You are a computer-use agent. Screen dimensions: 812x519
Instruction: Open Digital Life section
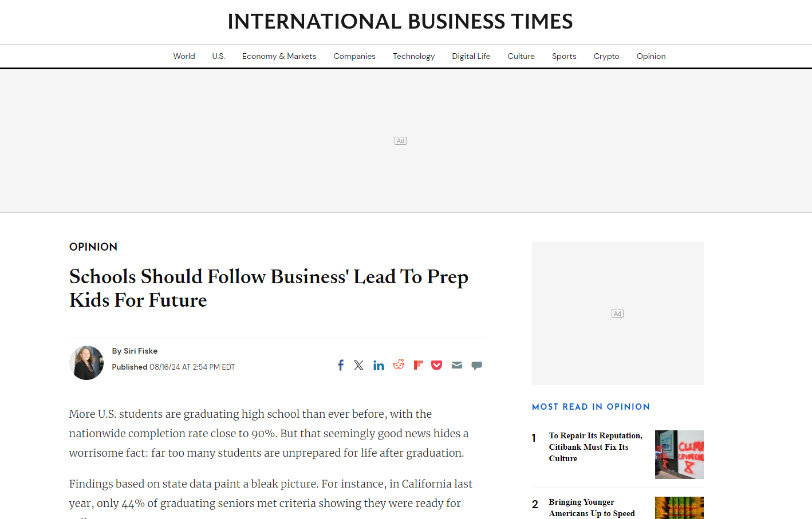coord(471,56)
